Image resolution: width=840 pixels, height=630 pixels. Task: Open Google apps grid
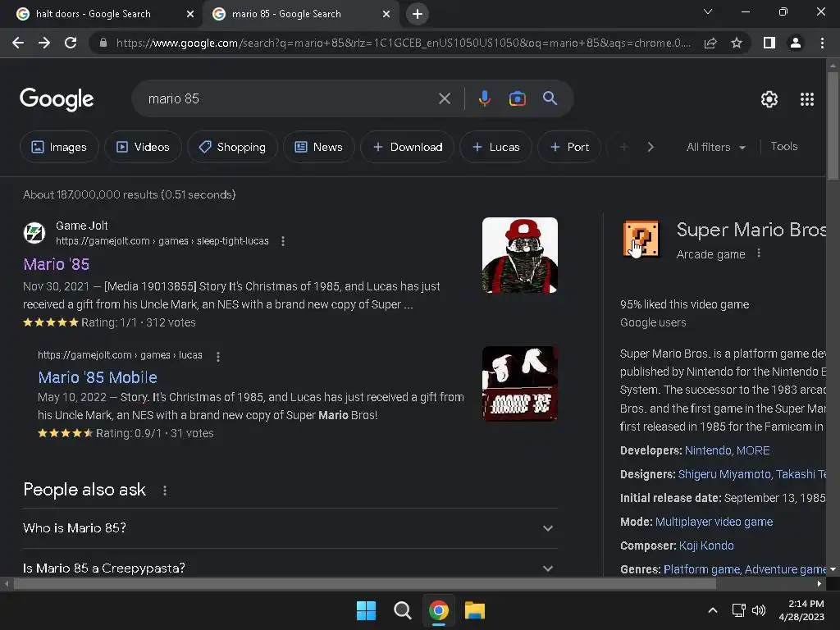[x=807, y=99]
